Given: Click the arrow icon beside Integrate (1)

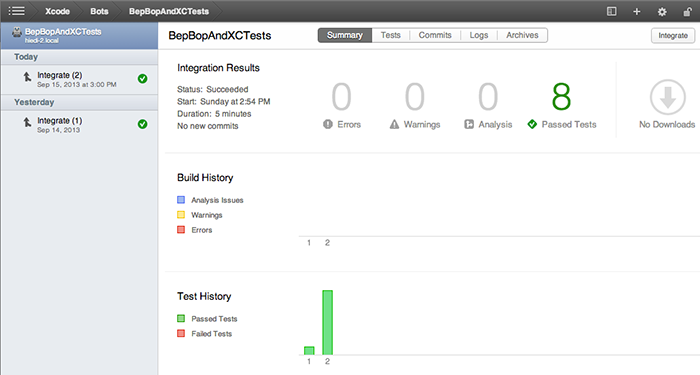Looking at the screenshot, I should pyautogui.click(x=27, y=122).
